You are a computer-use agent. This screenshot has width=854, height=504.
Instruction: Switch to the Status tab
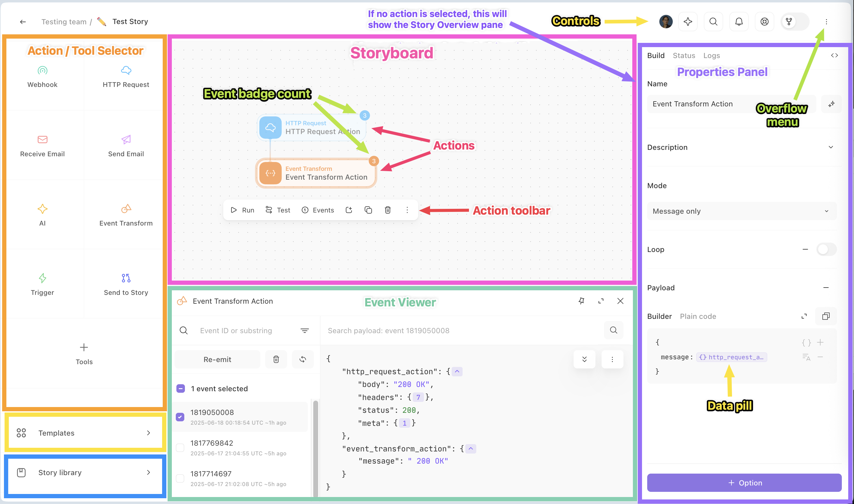[684, 55]
